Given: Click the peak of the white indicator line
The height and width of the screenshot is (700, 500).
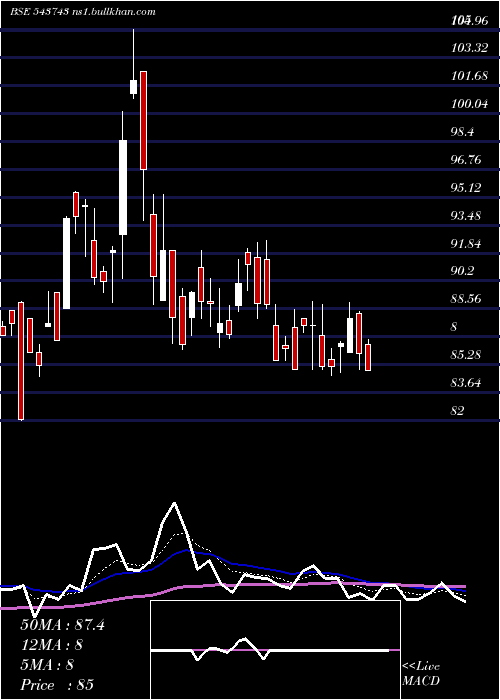Looking at the screenshot, I should [174, 504].
